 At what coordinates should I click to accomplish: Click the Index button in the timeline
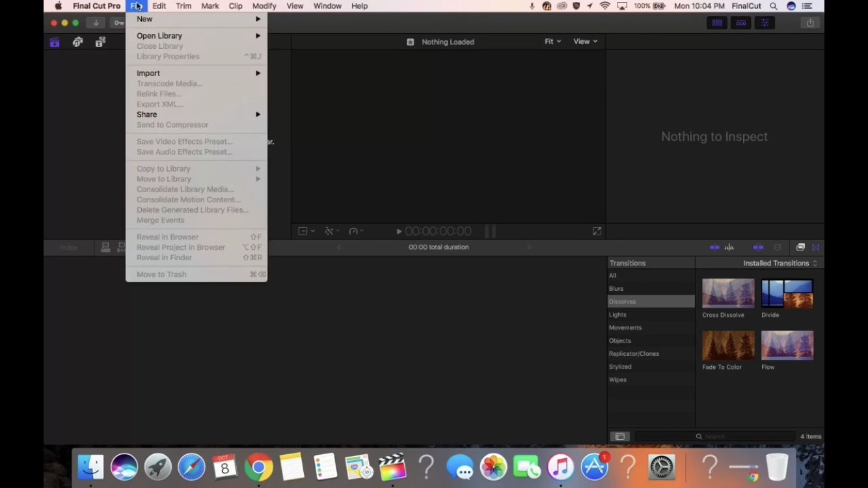[x=69, y=247]
